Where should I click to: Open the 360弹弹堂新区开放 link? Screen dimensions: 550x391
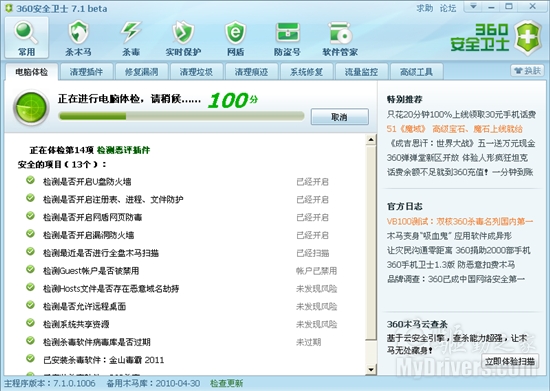coord(457,157)
